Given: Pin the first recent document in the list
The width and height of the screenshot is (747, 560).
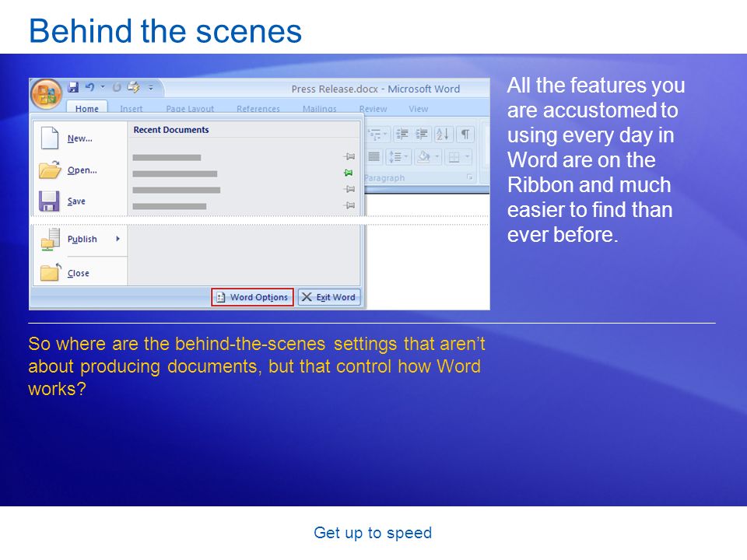Looking at the screenshot, I should click(349, 156).
